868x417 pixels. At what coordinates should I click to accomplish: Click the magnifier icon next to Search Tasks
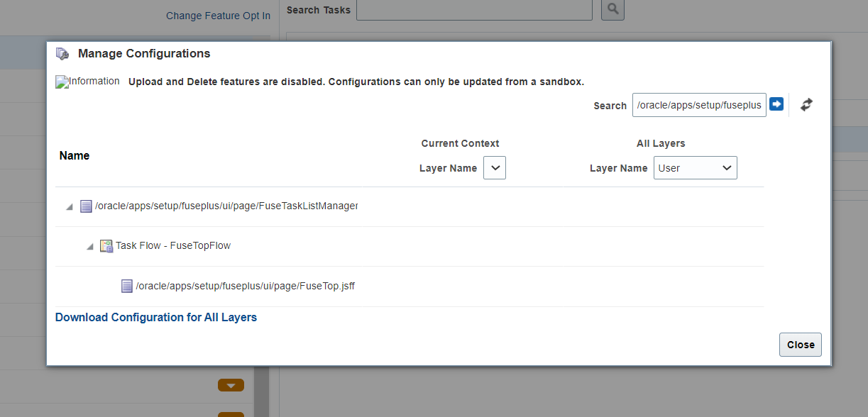tap(612, 9)
